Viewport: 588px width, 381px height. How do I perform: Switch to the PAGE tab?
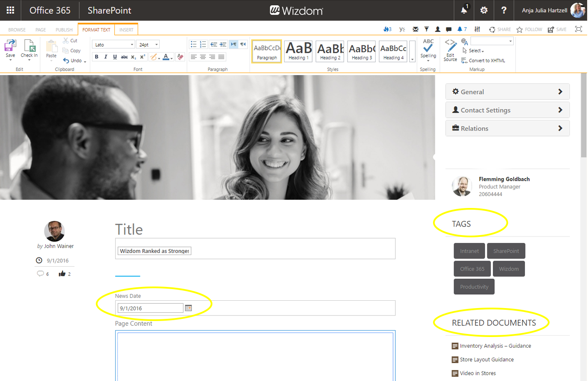(x=41, y=30)
